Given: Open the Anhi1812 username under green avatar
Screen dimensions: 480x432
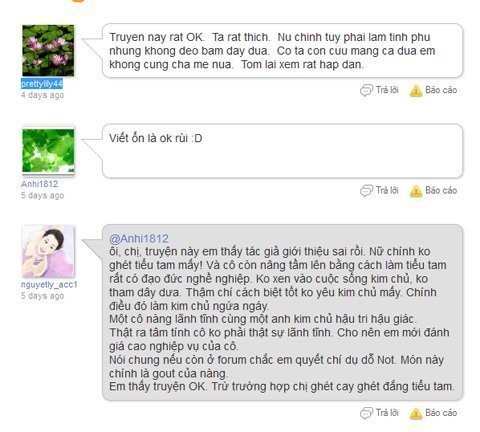Looking at the screenshot, I should click(x=39, y=184).
